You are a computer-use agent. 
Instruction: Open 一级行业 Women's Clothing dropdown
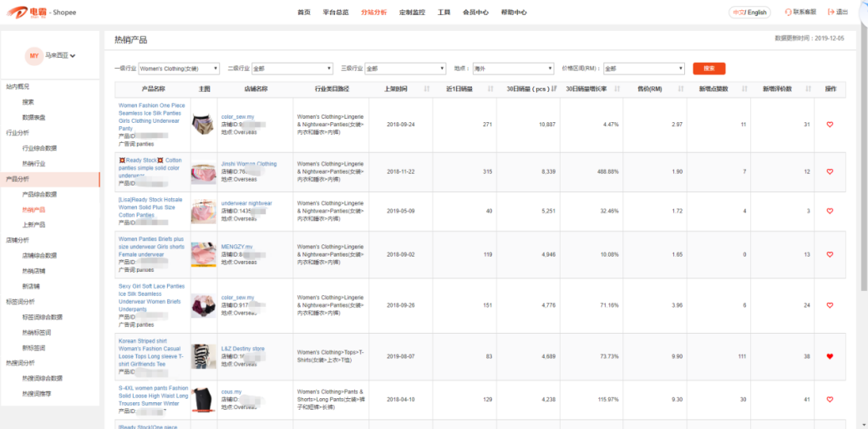pyautogui.click(x=179, y=69)
